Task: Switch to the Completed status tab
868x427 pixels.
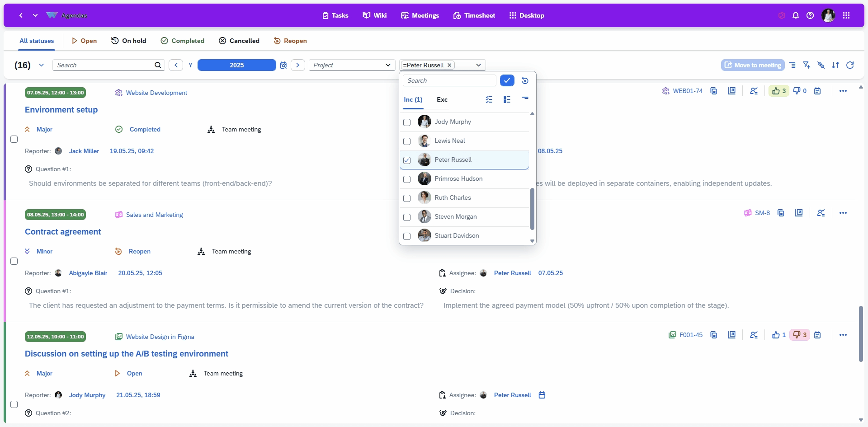Action: click(x=183, y=41)
